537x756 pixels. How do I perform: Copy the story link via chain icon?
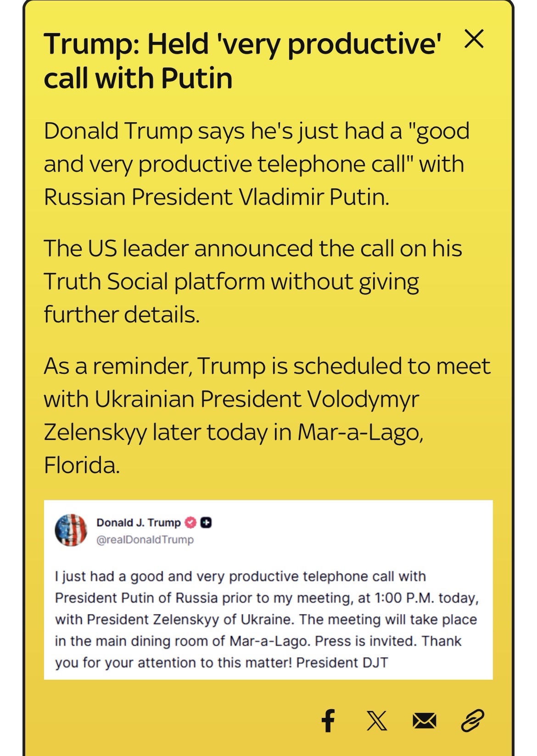pyautogui.click(x=472, y=719)
